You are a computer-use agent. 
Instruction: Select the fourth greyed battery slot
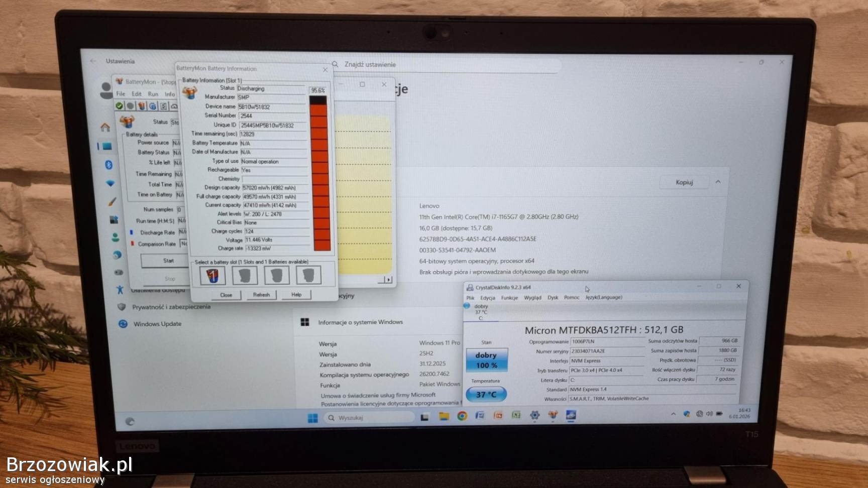point(308,275)
